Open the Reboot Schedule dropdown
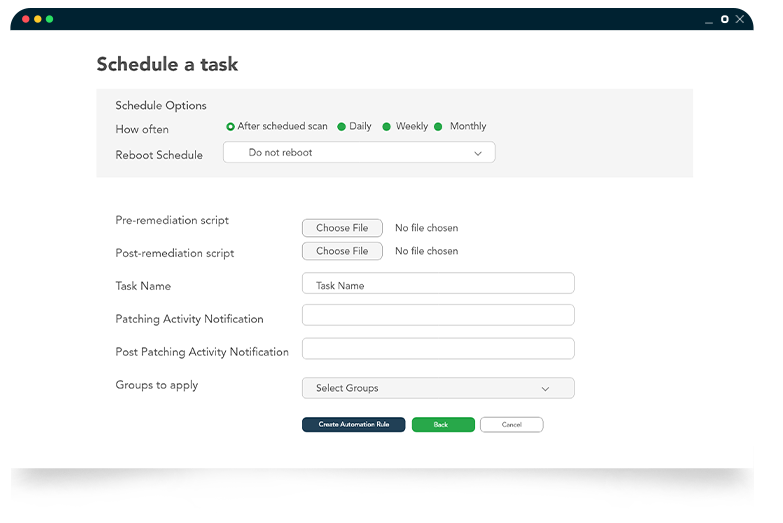This screenshot has height=523, width=783. (x=359, y=152)
